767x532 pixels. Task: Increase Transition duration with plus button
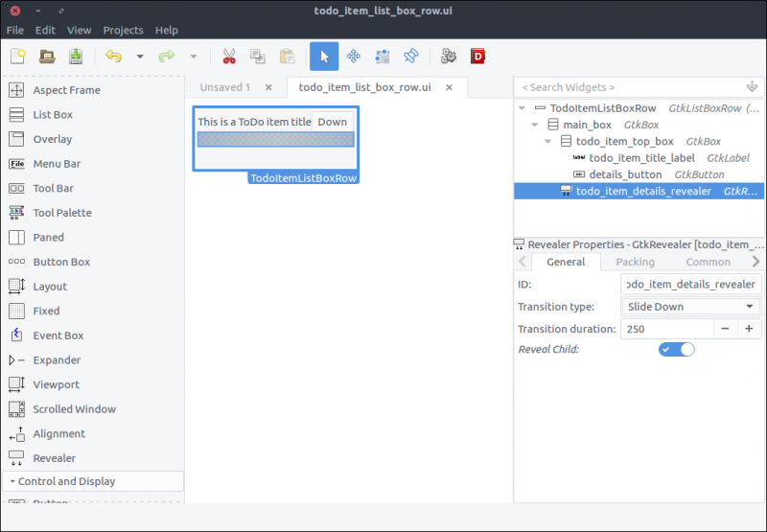pyautogui.click(x=748, y=329)
